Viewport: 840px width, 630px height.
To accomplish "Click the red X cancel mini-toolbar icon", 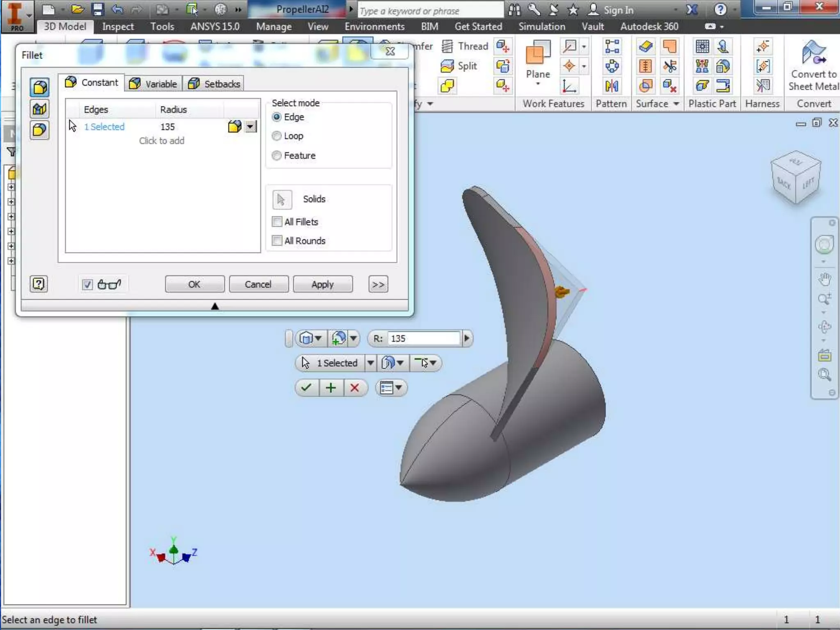I will coord(355,388).
